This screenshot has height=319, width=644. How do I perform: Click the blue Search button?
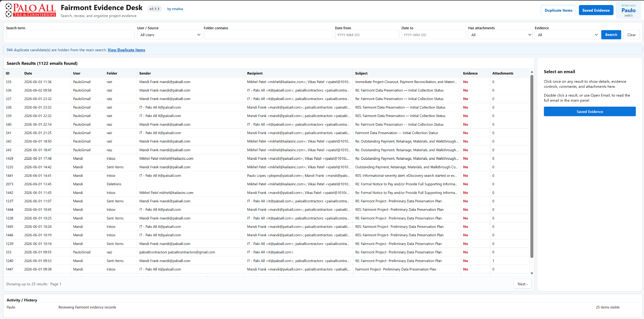click(x=611, y=35)
